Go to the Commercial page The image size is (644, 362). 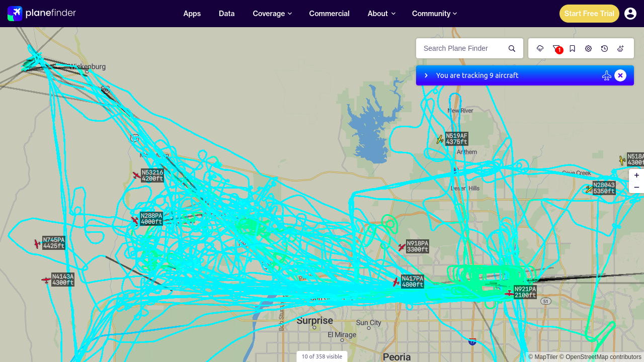pos(330,14)
